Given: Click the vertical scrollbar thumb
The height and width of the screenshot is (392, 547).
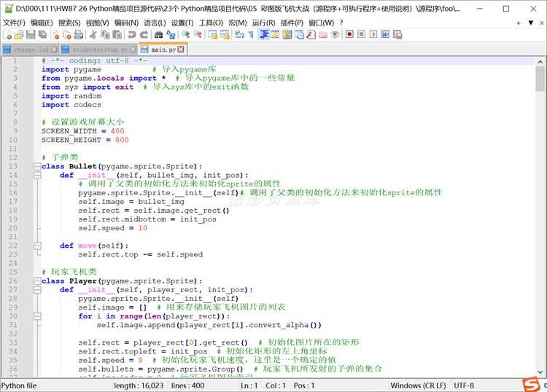Looking at the screenshot, I should pyautogui.click(x=540, y=79).
